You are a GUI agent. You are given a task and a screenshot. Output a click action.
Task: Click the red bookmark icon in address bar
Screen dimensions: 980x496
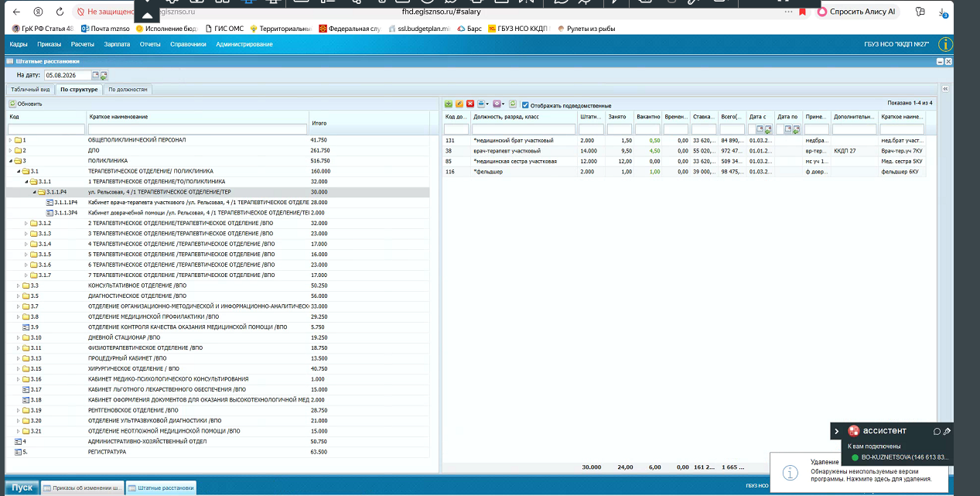coord(802,12)
